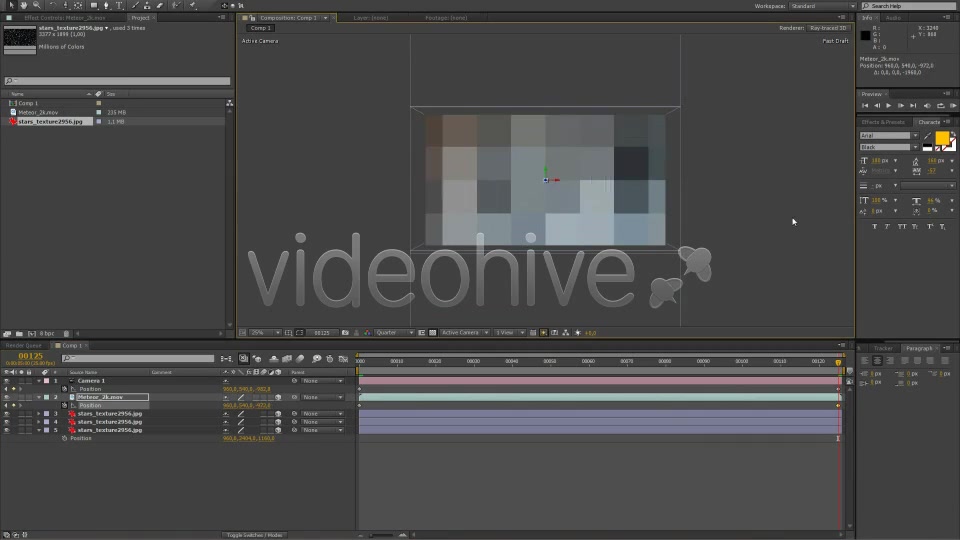Screen dimensions: 960x540
Task: Open the Quarter resolution dropdown
Action: [x=394, y=332]
